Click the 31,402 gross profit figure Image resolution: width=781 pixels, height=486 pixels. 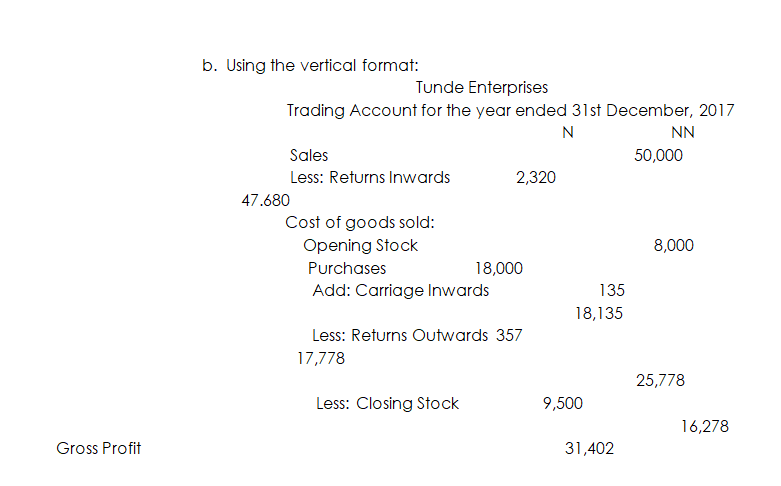click(589, 449)
